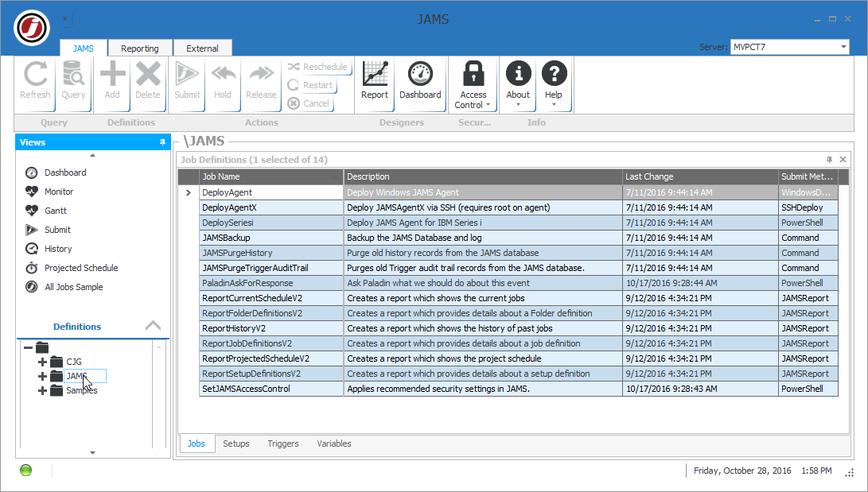Viewport: 868px width, 492px height.
Task: Open the Server dropdown
Action: (843, 47)
